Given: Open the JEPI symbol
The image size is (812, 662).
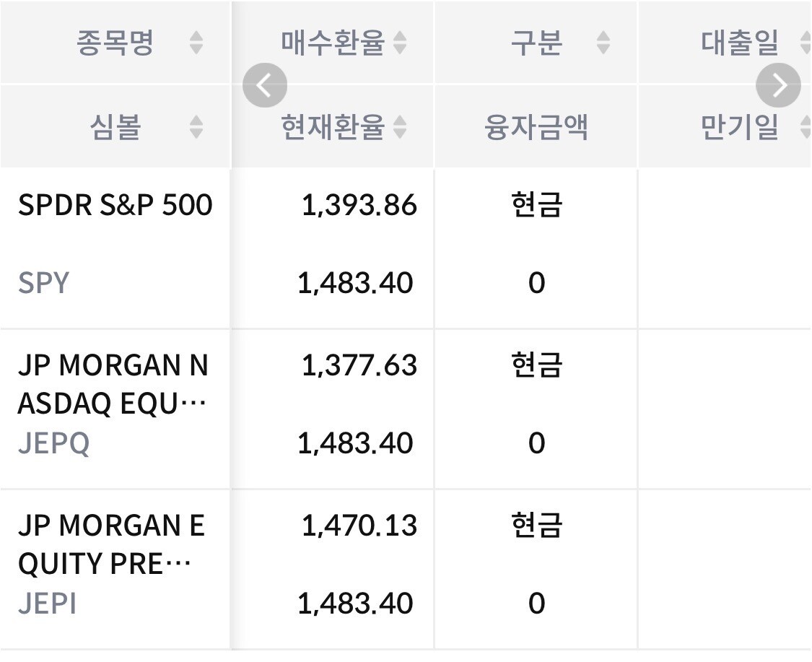Looking at the screenshot, I should 47,604.
